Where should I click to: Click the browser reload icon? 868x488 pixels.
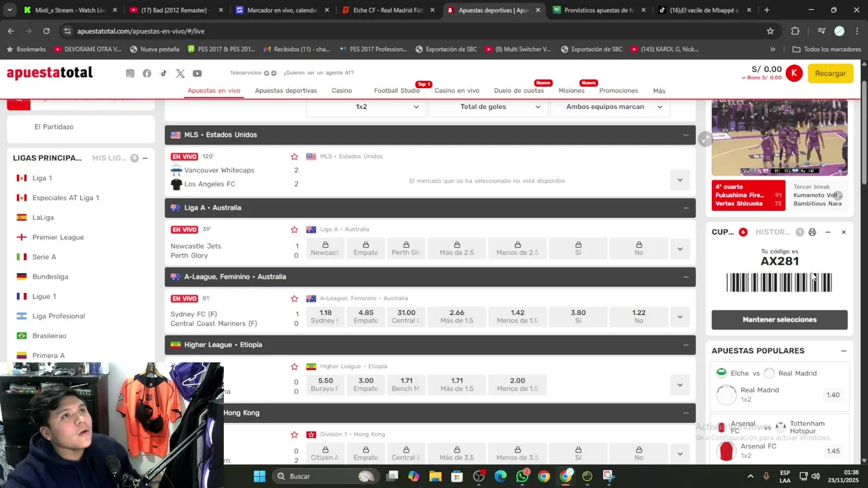pyautogui.click(x=46, y=31)
